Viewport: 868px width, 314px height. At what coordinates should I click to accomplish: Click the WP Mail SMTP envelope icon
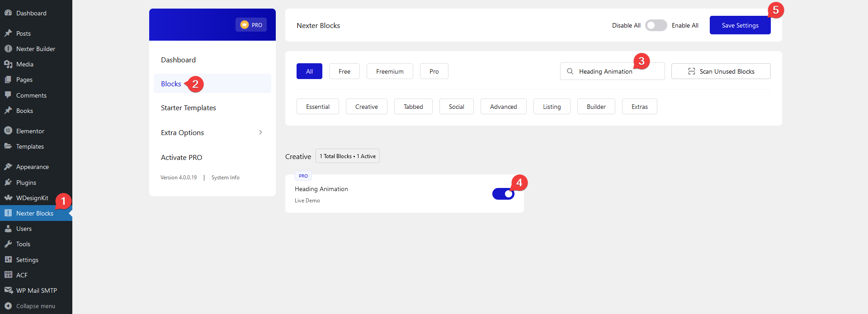[x=8, y=291]
